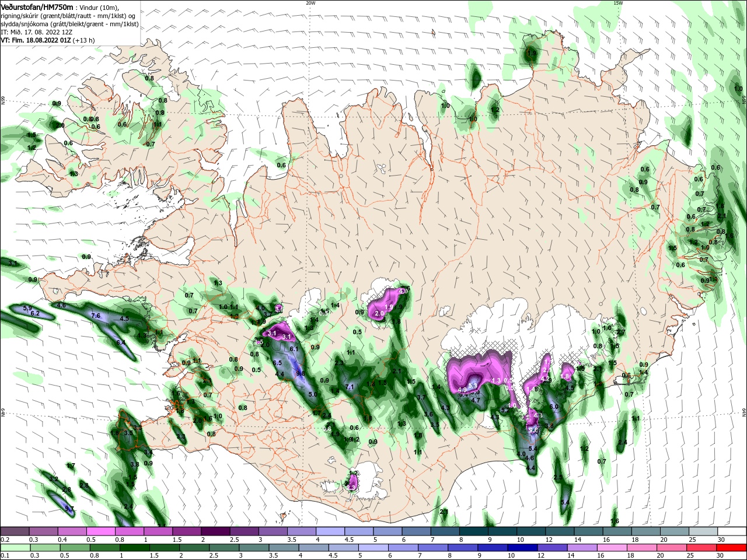Screen dimensions: 747x560
Task: Click the 'rigning/skúrir' description line
Action: pos(68,16)
